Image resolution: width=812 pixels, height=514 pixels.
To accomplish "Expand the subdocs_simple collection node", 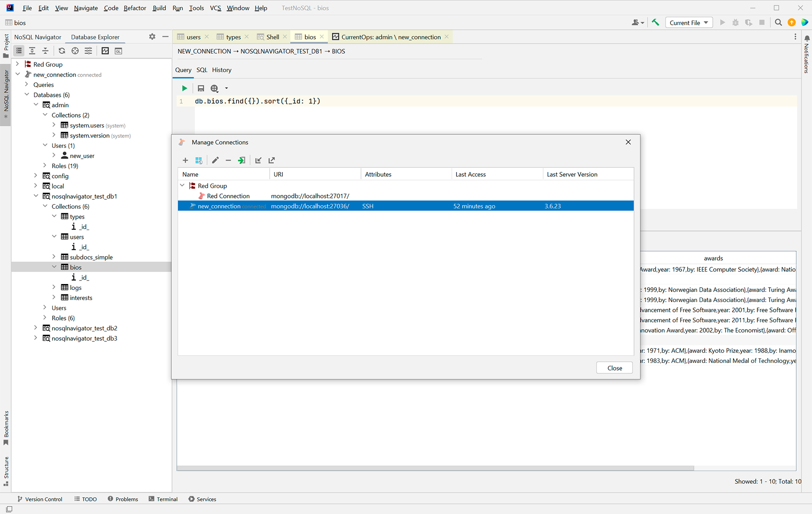I will [x=54, y=257].
